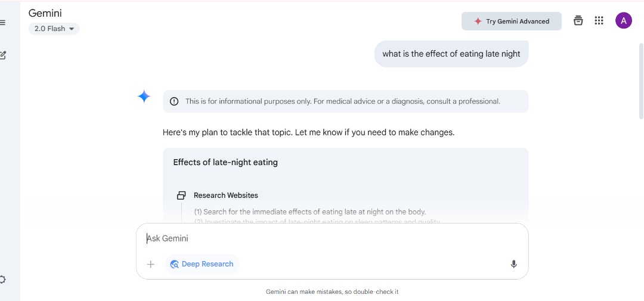This screenshot has height=301, width=644.
Task: Toggle the Deep Research chip
Action: [202, 264]
